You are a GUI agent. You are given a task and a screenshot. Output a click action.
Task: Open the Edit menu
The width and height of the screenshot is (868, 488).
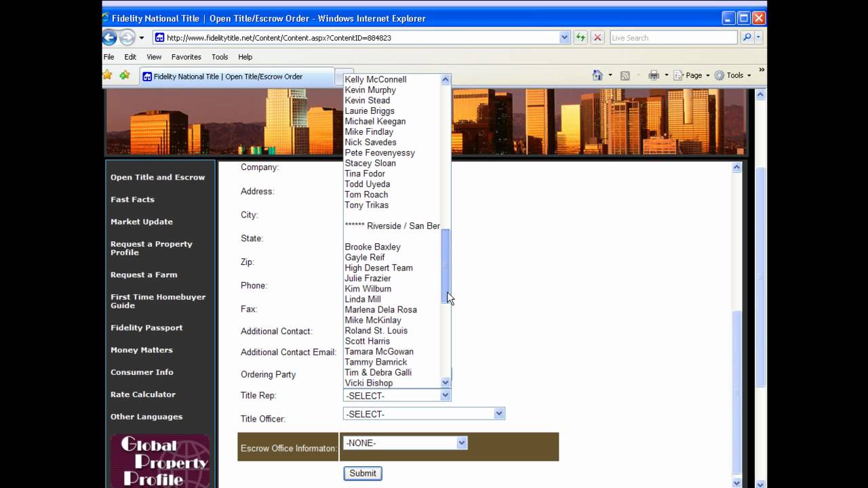pyautogui.click(x=130, y=57)
